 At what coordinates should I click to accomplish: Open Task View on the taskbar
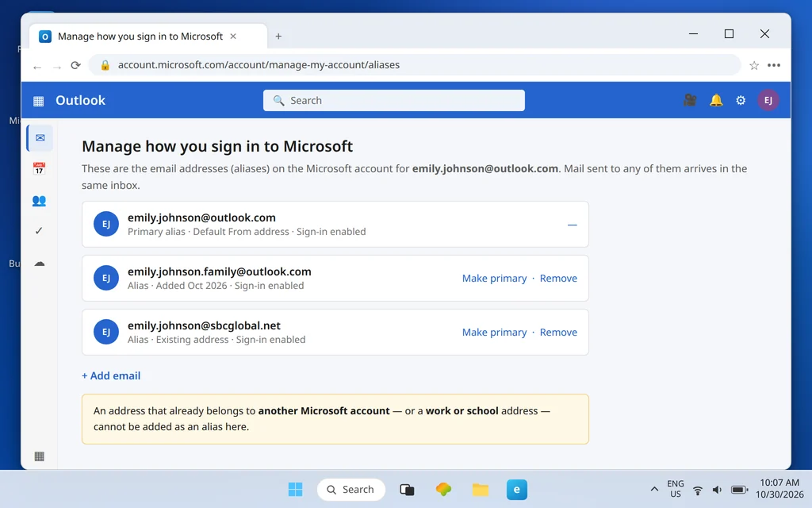(x=407, y=489)
